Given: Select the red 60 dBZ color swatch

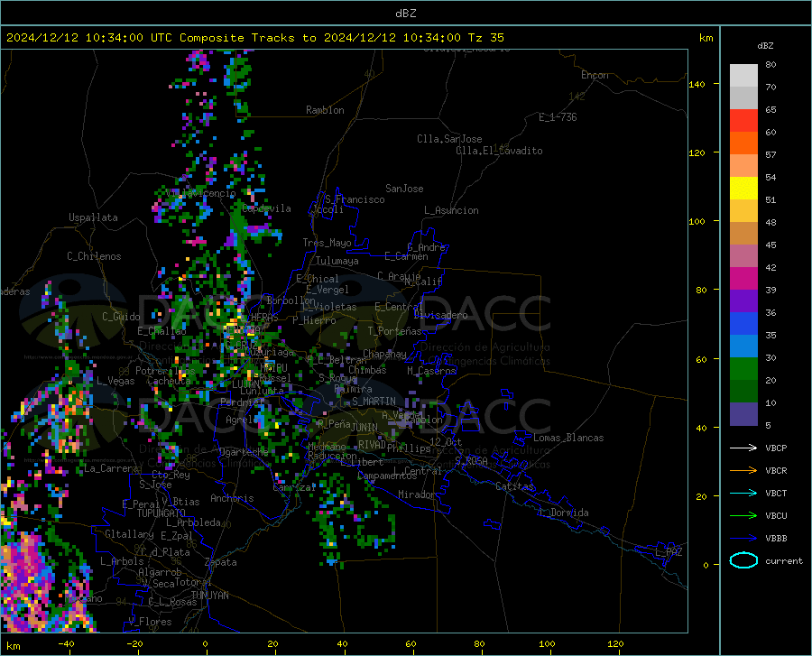Looking at the screenshot, I should coord(743,121).
